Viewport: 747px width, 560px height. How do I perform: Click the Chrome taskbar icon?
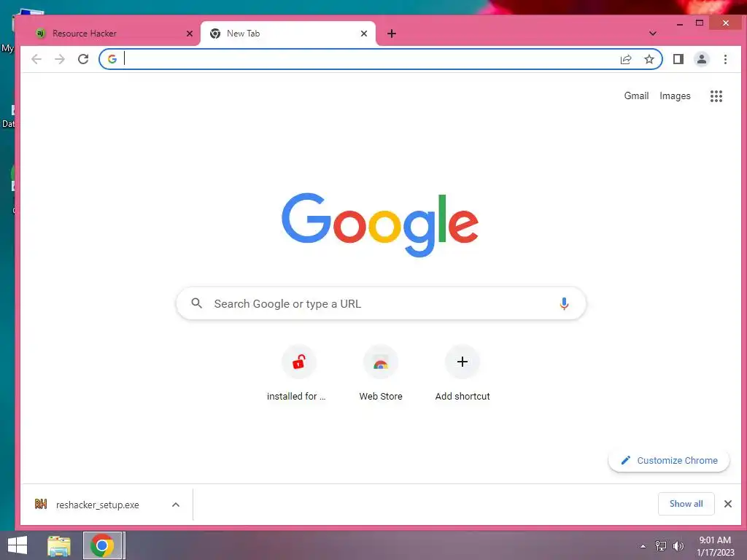102,545
